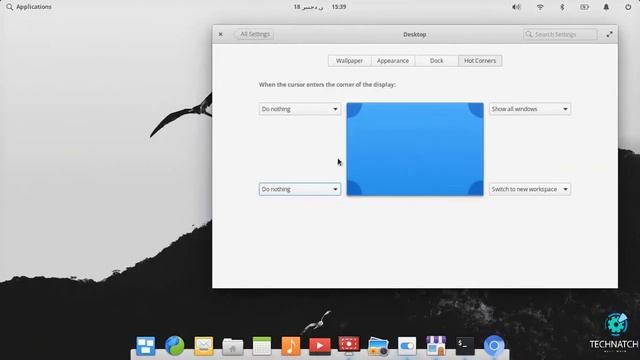The width and height of the screenshot is (640, 360).
Task: Expand the bottom-left corner Do nothing dropdown
Action: pyautogui.click(x=300, y=189)
